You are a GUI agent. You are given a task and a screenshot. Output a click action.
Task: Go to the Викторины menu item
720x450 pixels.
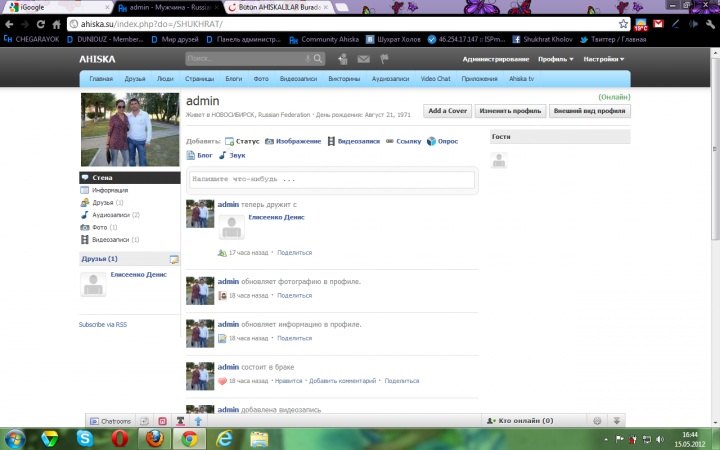[x=344, y=77]
